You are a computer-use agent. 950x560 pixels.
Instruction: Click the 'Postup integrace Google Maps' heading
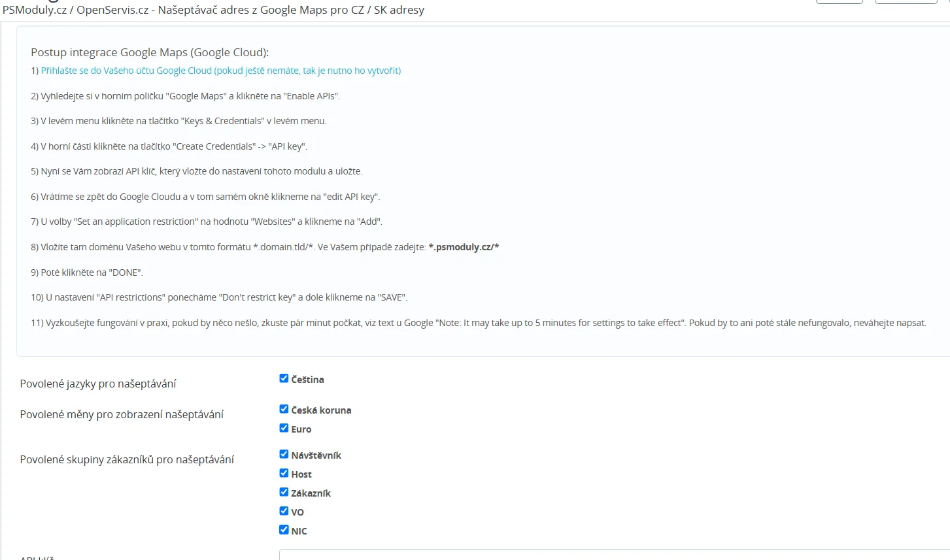click(x=150, y=52)
